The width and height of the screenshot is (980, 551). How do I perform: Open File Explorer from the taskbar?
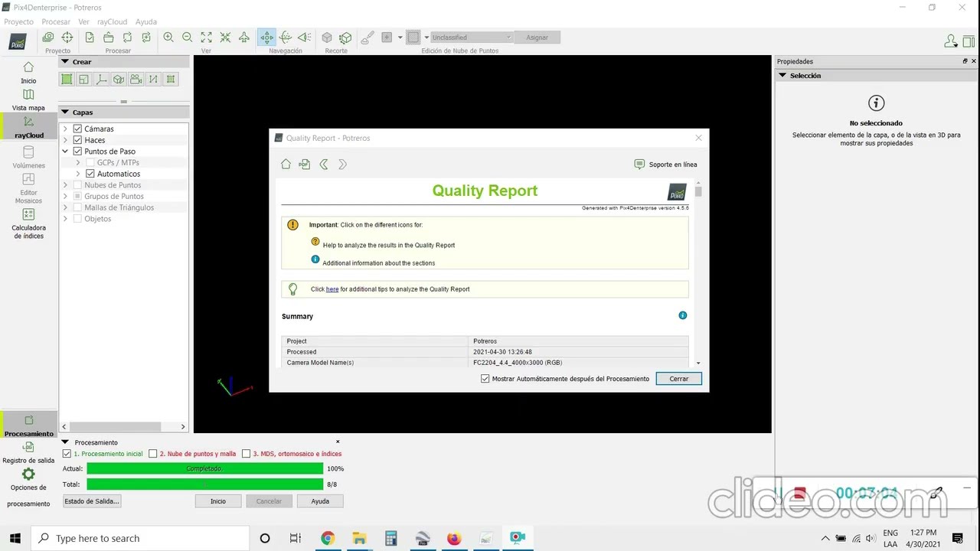(359, 538)
